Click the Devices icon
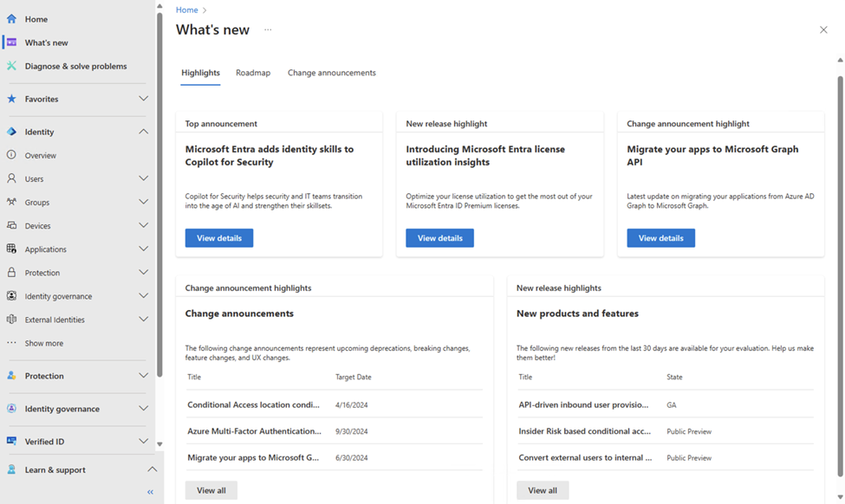 tap(11, 225)
